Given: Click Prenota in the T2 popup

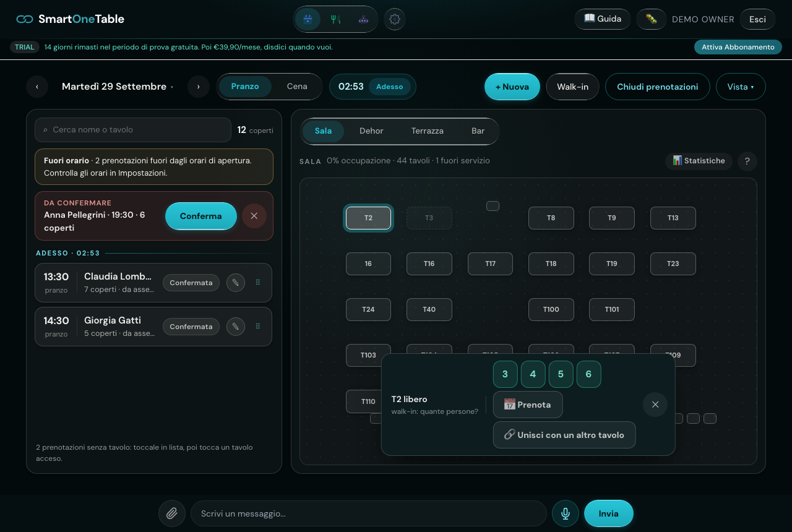Looking at the screenshot, I should [x=528, y=405].
